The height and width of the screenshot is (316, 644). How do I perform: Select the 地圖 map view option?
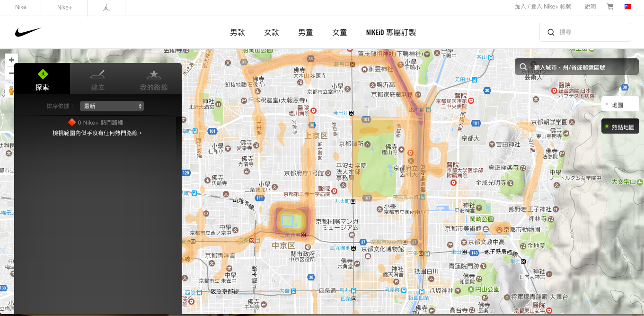[620, 104]
